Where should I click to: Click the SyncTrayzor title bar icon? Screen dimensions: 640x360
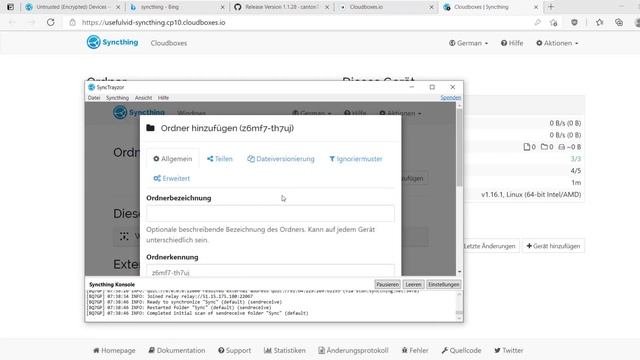[91, 87]
